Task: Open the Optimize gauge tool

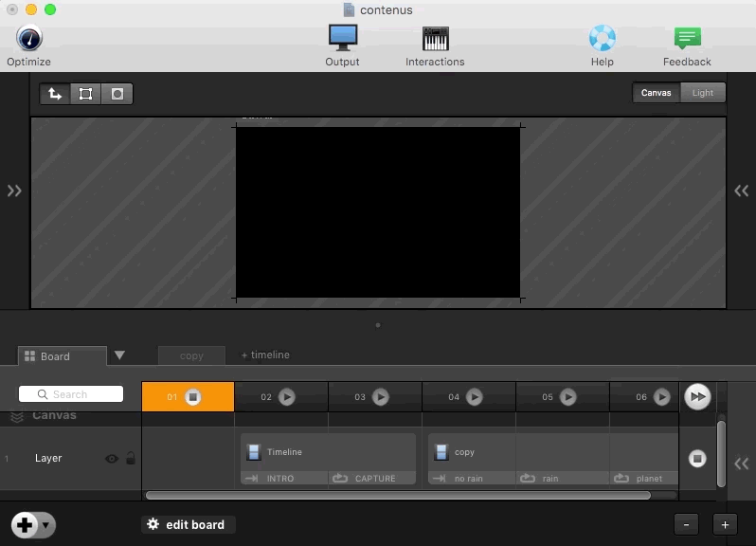Action: click(x=28, y=39)
